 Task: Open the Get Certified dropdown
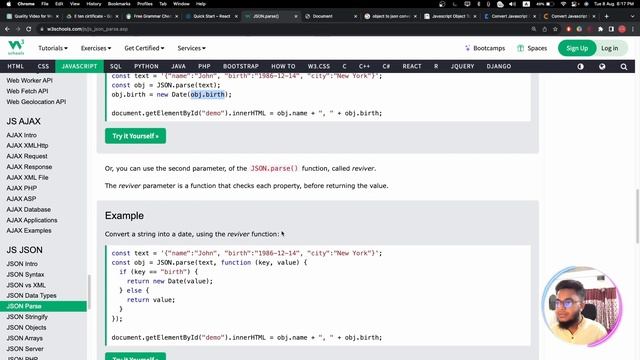pyautogui.click(x=144, y=48)
